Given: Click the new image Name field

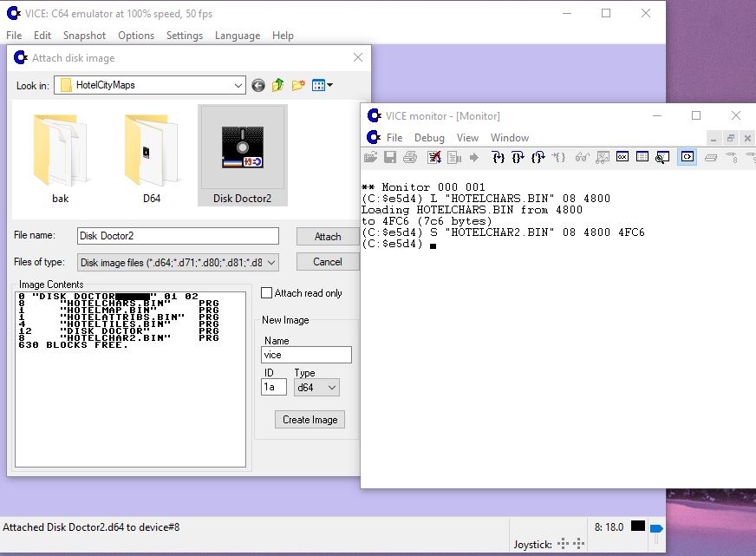Looking at the screenshot, I should [x=306, y=355].
